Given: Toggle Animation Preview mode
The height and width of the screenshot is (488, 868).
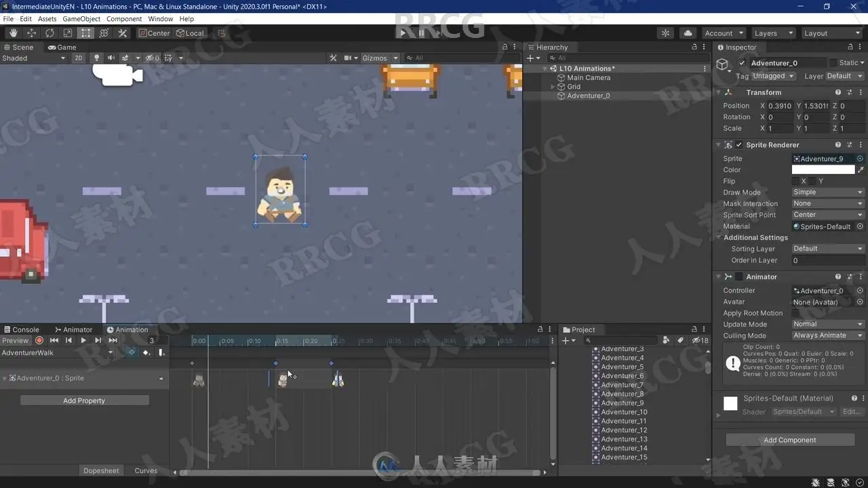Looking at the screenshot, I should [x=16, y=340].
